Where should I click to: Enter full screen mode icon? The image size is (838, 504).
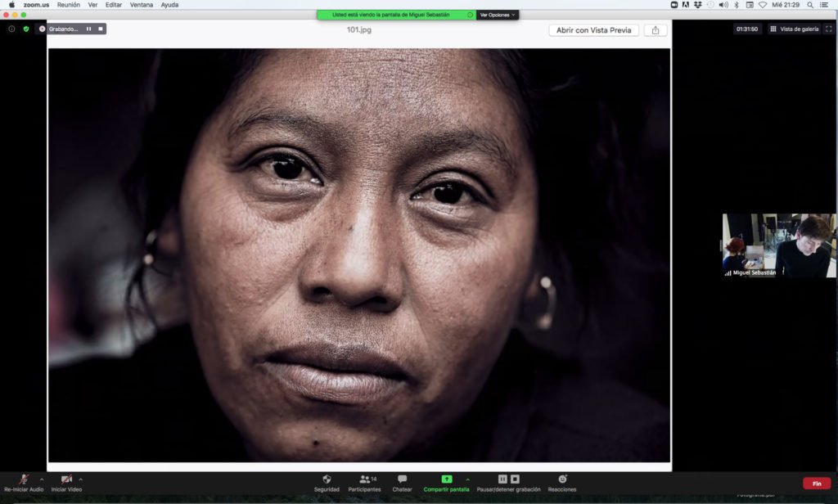828,29
